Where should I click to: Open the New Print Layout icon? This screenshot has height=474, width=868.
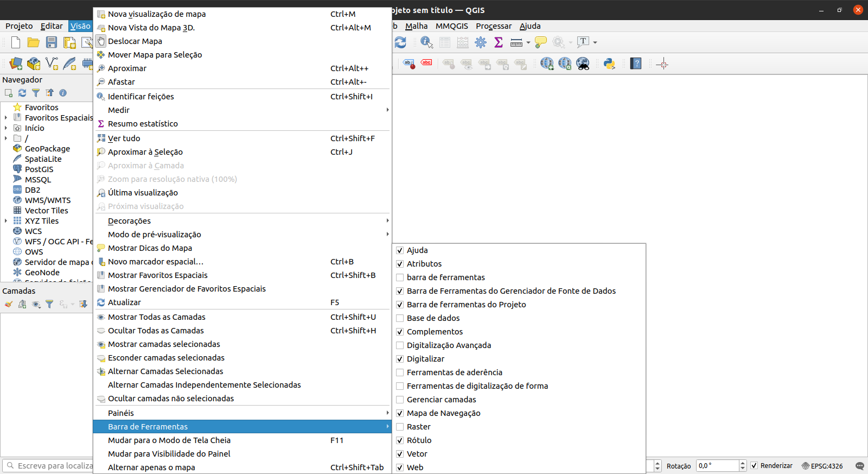pyautogui.click(x=69, y=42)
